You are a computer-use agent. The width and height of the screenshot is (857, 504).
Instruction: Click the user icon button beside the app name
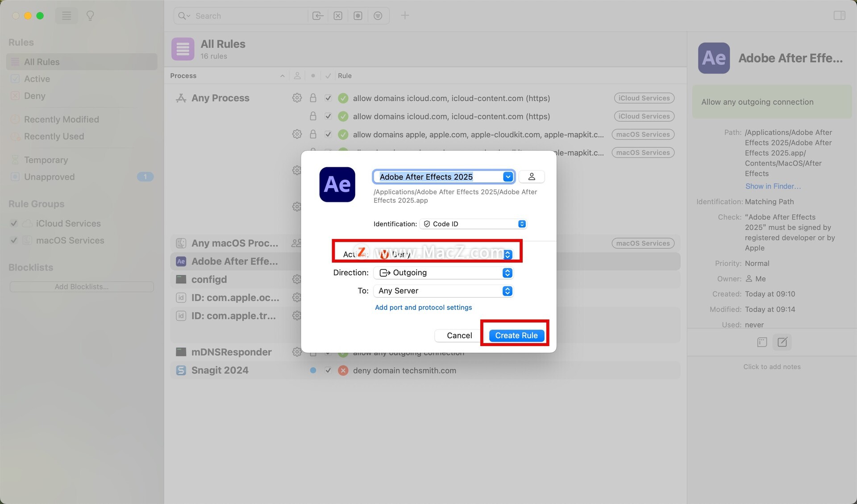tap(531, 177)
